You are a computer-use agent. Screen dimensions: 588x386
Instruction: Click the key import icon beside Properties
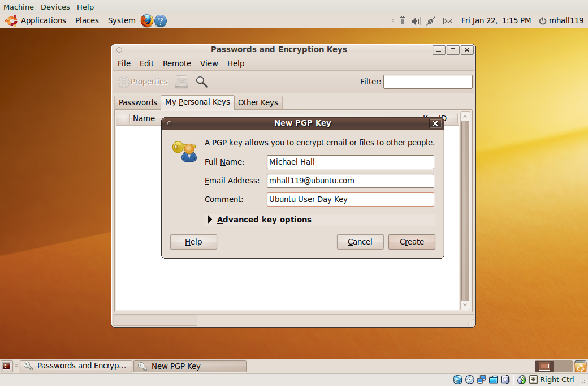(181, 82)
